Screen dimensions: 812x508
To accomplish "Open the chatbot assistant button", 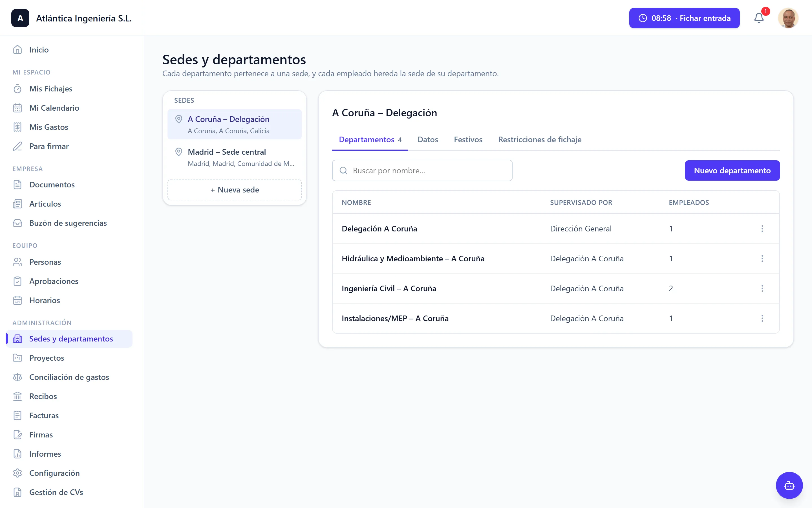I will [789, 485].
